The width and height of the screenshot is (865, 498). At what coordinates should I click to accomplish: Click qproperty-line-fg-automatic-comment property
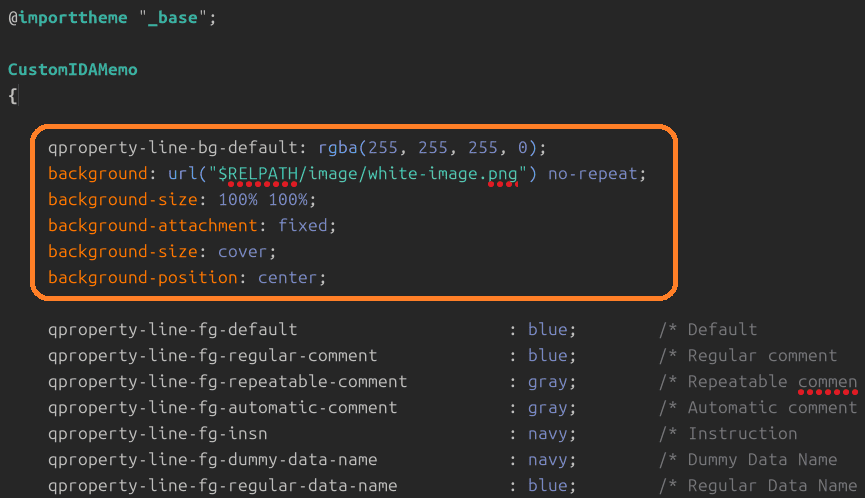(222, 408)
